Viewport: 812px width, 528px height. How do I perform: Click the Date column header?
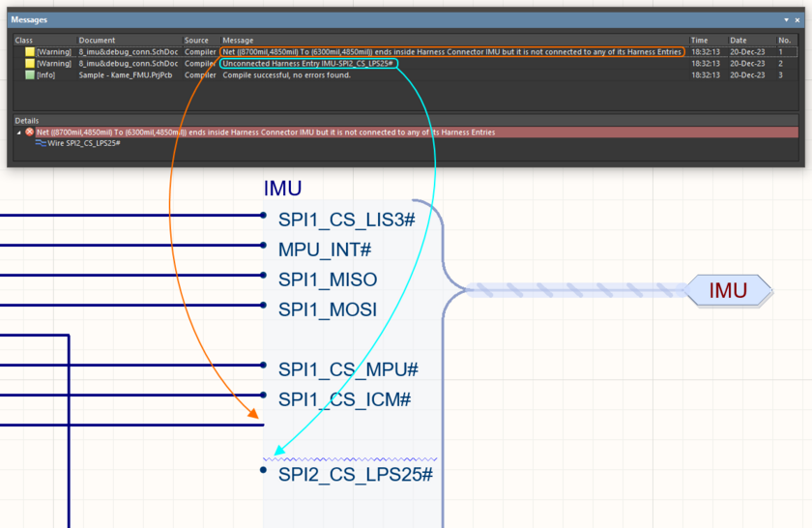pos(739,40)
